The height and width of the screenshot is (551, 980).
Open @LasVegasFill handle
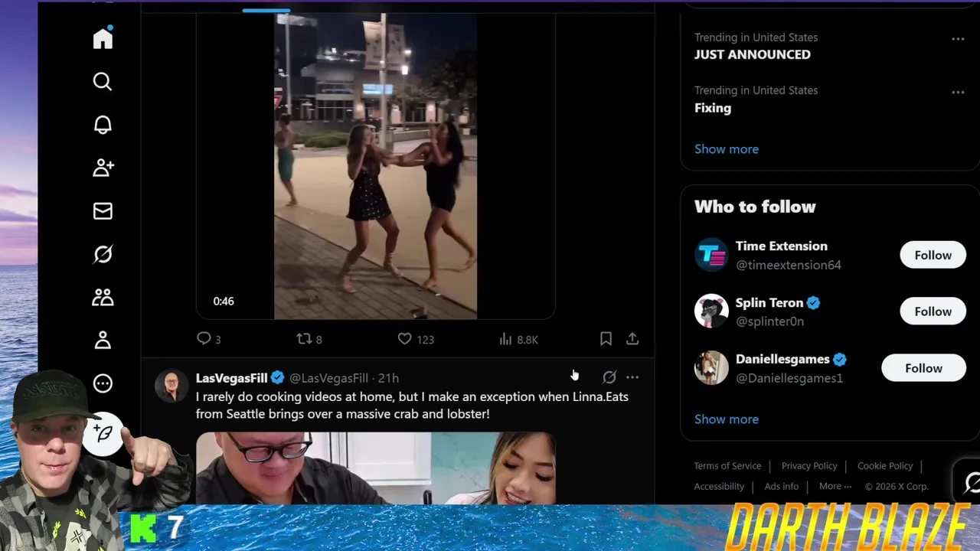(x=328, y=378)
